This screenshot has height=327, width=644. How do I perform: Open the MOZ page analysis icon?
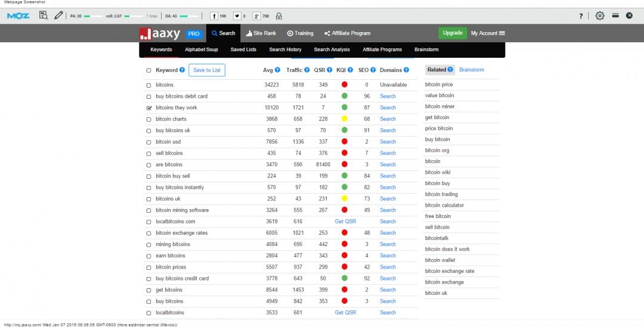44,15
